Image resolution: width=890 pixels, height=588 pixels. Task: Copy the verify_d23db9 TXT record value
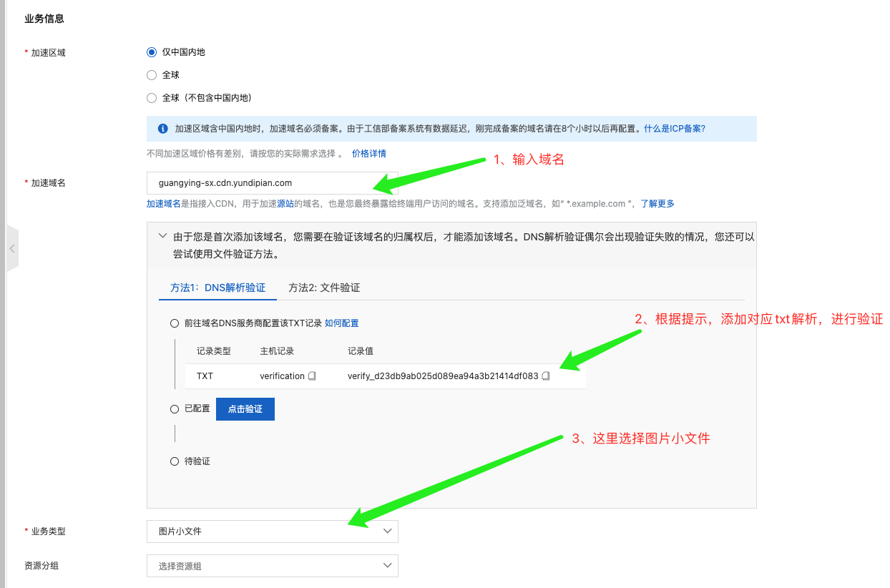coord(546,376)
